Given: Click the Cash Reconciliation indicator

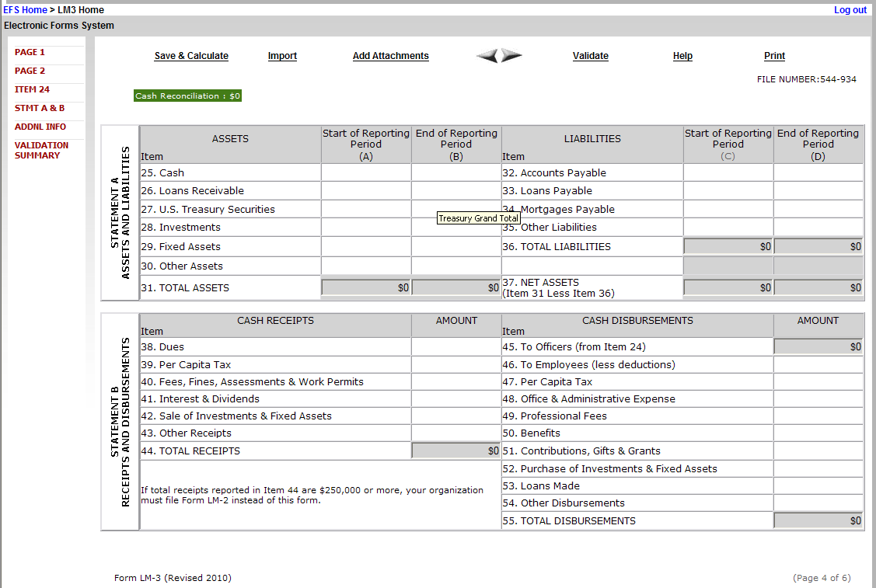Looking at the screenshot, I should [188, 96].
